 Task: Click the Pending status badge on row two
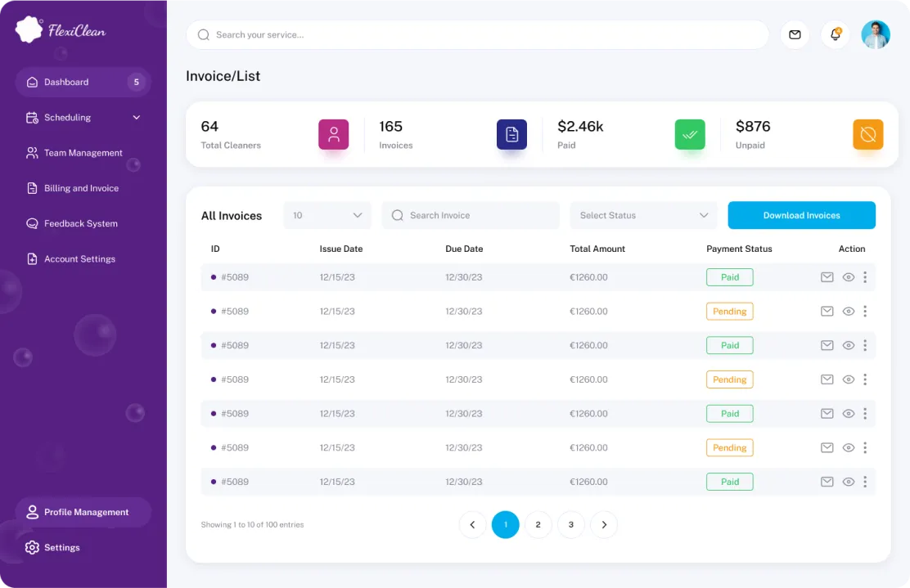pos(729,311)
